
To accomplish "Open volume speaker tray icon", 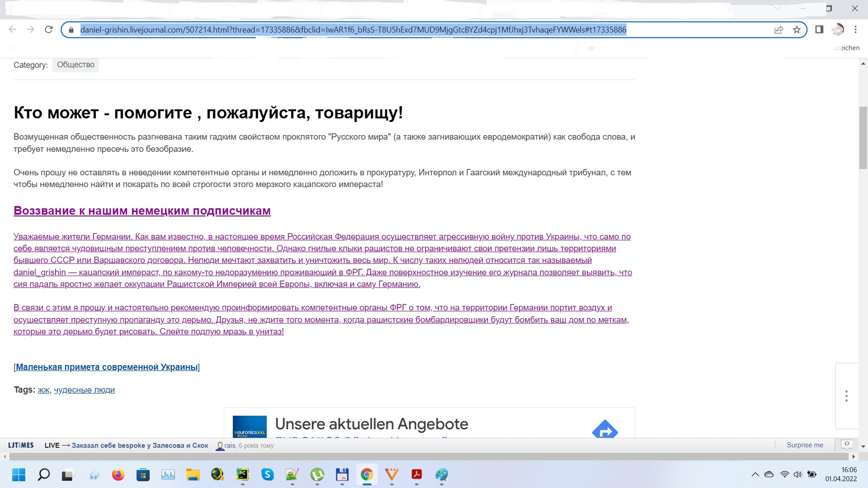I will [798, 474].
